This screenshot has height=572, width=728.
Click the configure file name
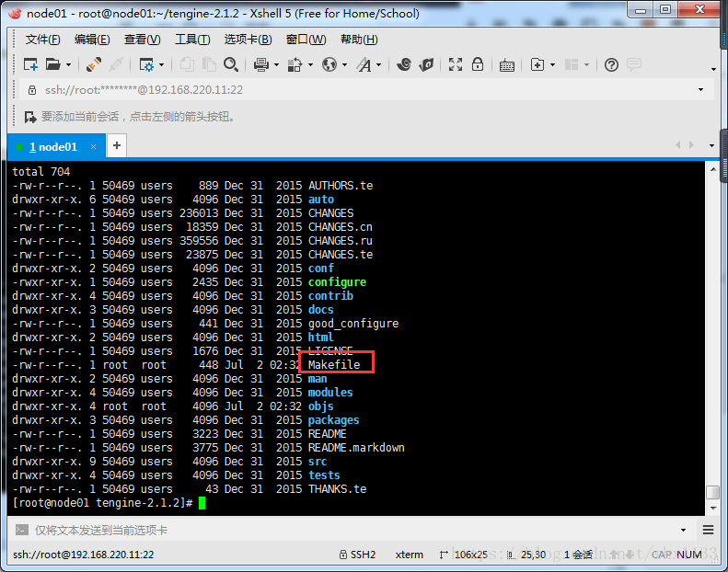(337, 282)
